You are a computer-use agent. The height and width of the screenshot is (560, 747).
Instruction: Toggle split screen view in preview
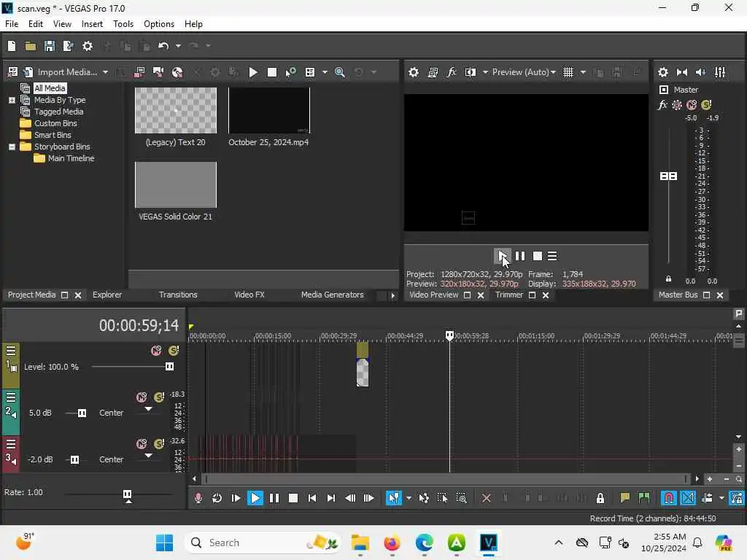(x=471, y=72)
